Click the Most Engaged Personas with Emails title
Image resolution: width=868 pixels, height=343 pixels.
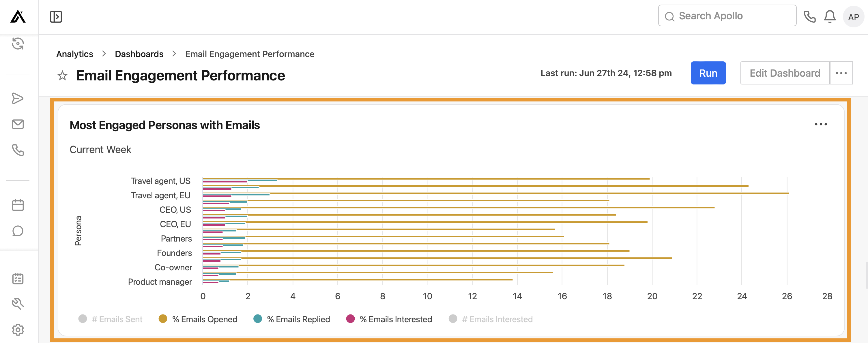(x=165, y=125)
